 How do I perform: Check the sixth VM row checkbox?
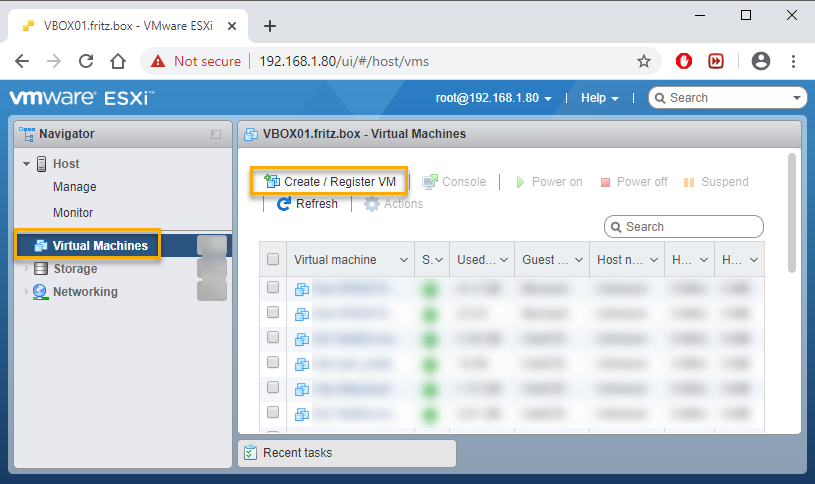[273, 412]
